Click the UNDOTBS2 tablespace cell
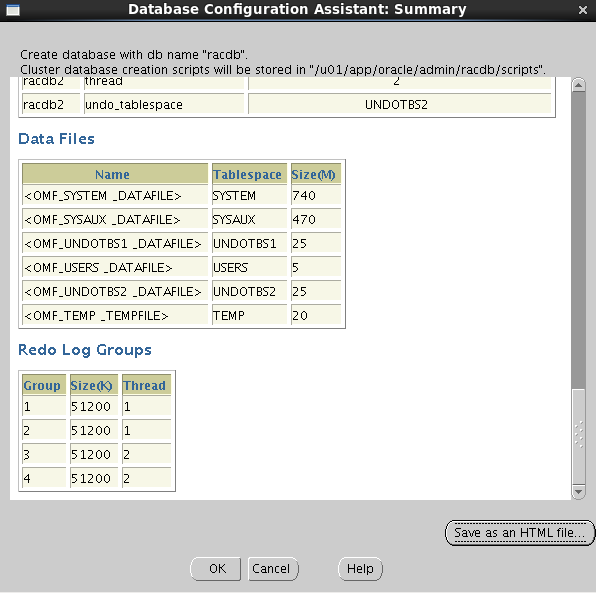The height and width of the screenshot is (593, 596). [249, 292]
